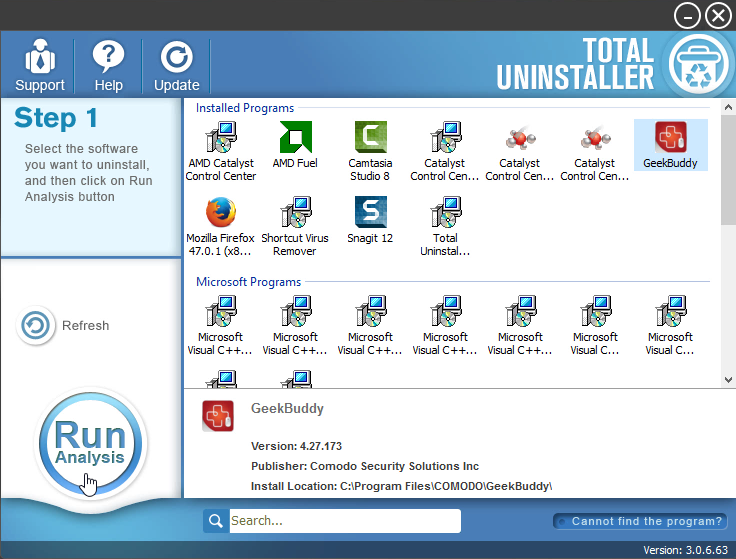Click the search magnifier icon
This screenshot has height=559, width=736.
[x=216, y=521]
